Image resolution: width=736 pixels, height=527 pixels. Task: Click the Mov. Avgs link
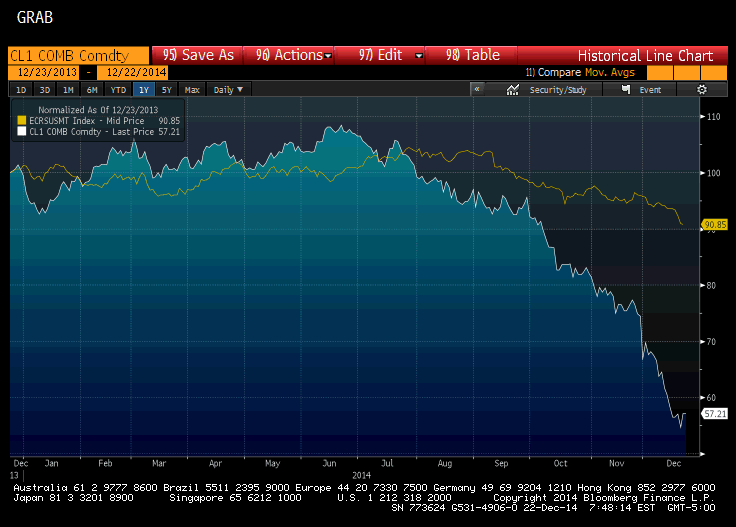tap(610, 72)
